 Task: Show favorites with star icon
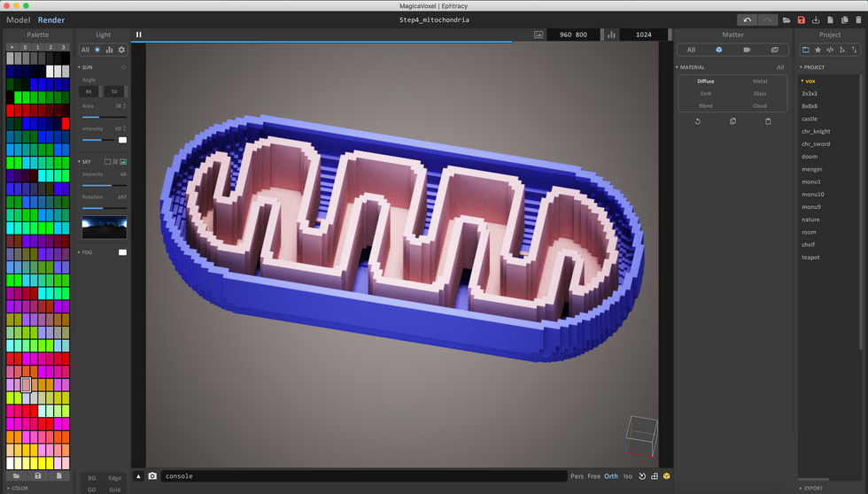[818, 50]
